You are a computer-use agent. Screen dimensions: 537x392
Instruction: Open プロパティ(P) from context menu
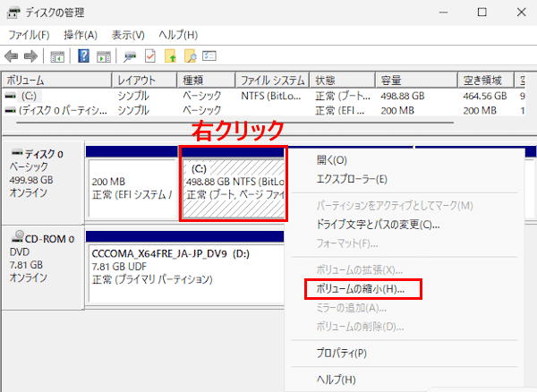point(342,353)
